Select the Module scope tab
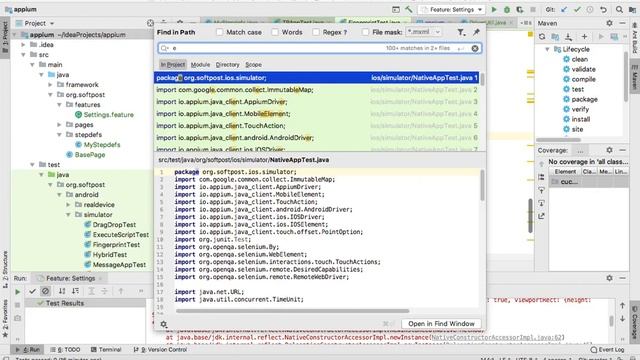Screen dimensions: 640x360 point(200,64)
